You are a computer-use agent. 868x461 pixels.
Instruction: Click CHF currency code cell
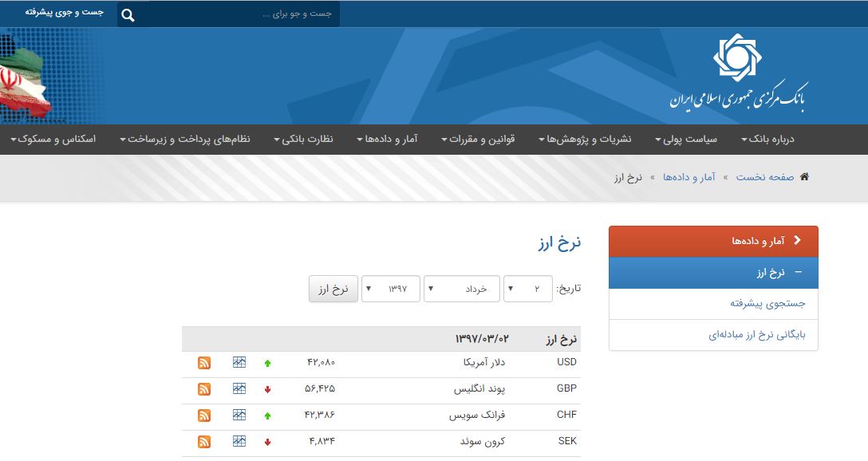(566, 415)
